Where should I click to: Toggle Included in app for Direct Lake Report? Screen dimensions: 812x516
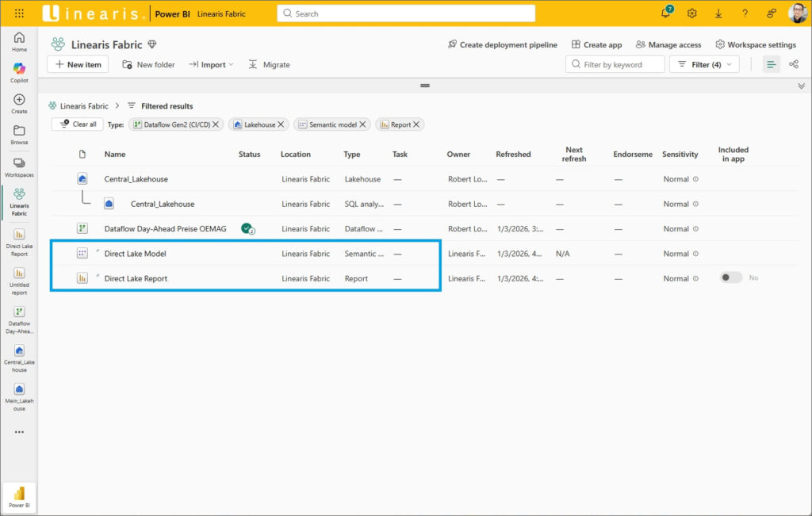731,278
